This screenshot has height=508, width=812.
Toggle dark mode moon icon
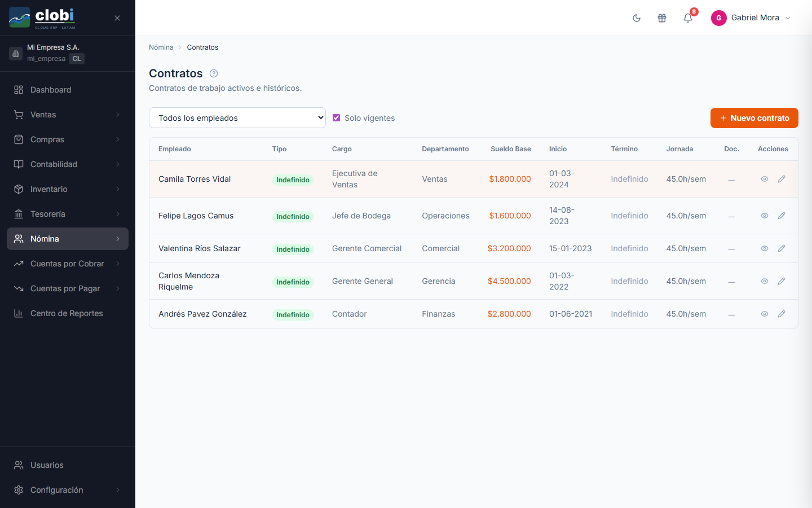(637, 18)
